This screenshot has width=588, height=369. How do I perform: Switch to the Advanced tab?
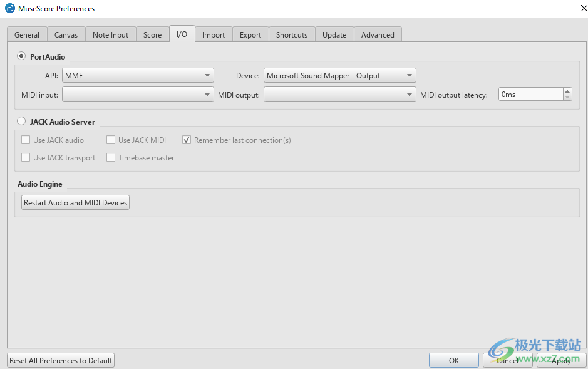click(378, 35)
